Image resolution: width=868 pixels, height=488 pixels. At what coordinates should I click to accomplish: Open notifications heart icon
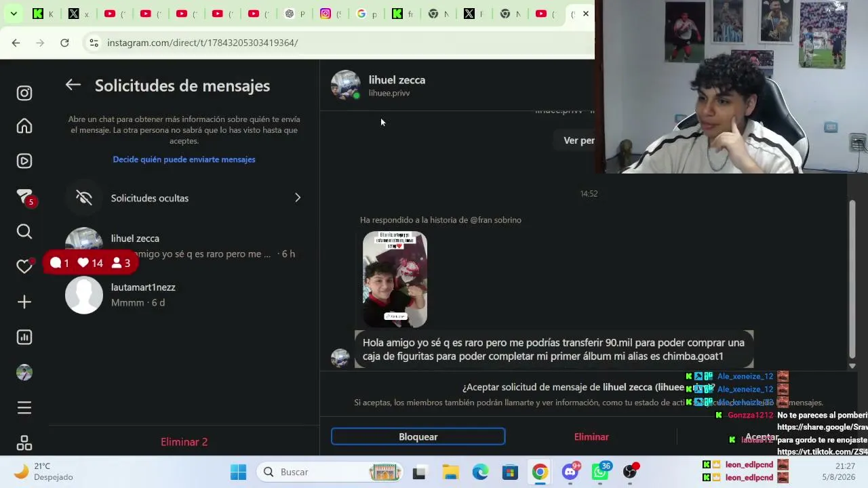(x=24, y=267)
